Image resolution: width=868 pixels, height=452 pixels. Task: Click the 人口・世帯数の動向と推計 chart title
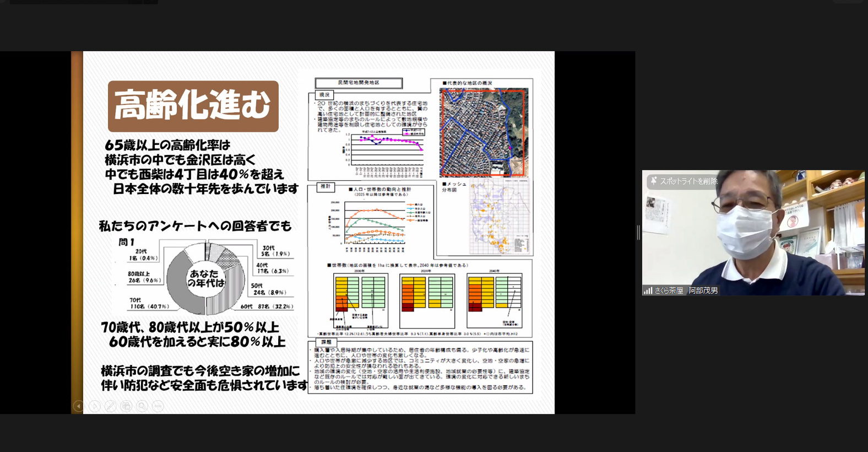379,189
